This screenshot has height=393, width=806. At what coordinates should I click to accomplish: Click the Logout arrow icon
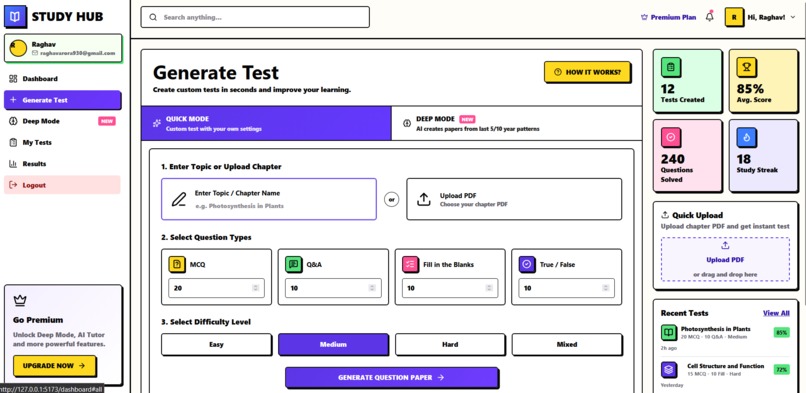[13, 185]
